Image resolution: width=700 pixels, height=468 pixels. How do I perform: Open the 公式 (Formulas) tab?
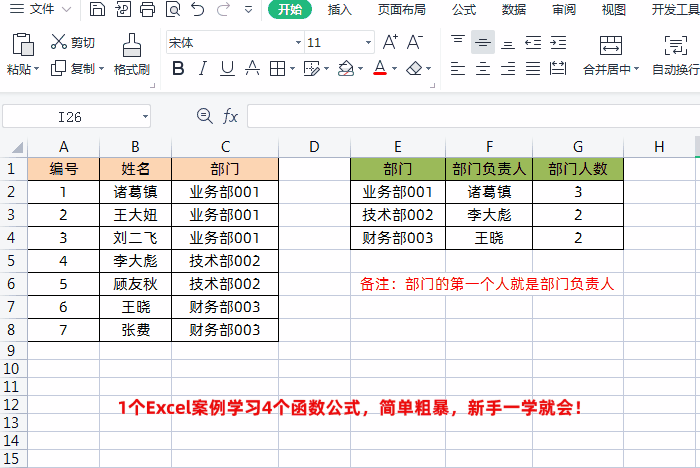(464, 10)
